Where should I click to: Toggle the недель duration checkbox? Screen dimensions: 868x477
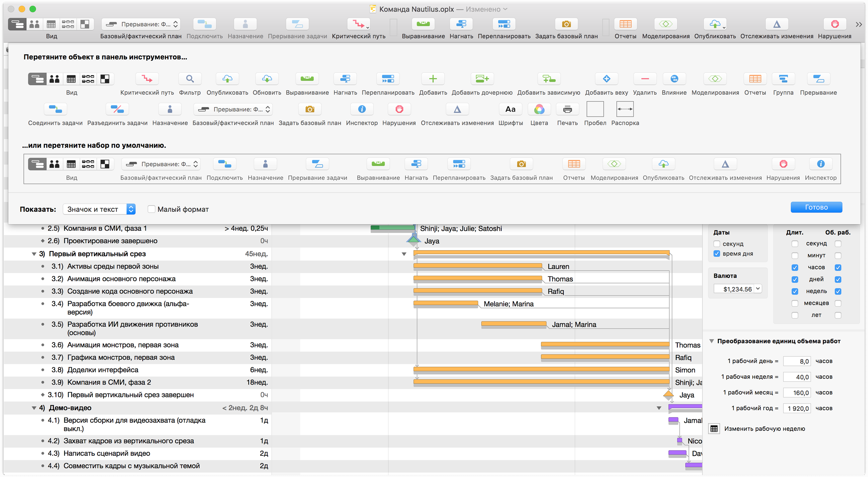(x=795, y=291)
